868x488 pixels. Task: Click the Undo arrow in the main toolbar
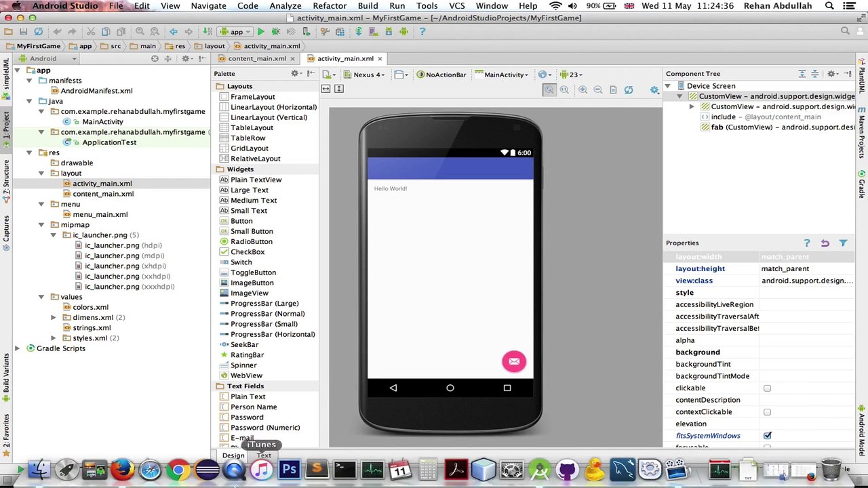(57, 32)
